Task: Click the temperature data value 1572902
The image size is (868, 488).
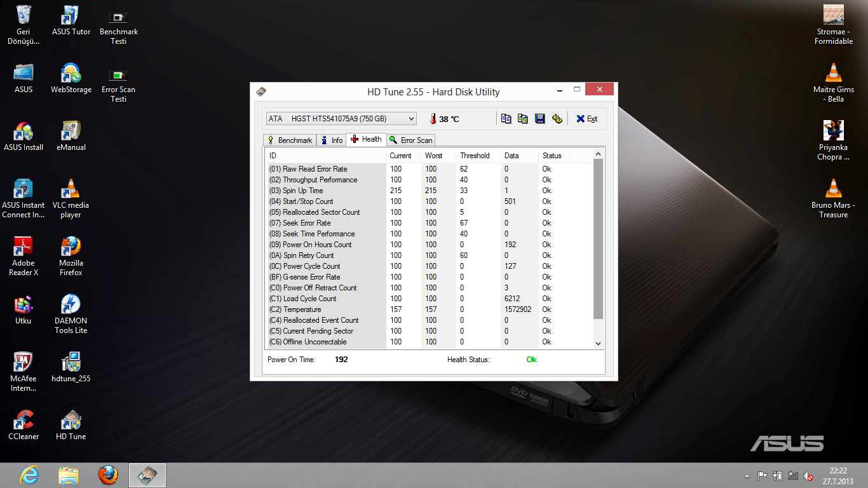Action: (x=518, y=309)
